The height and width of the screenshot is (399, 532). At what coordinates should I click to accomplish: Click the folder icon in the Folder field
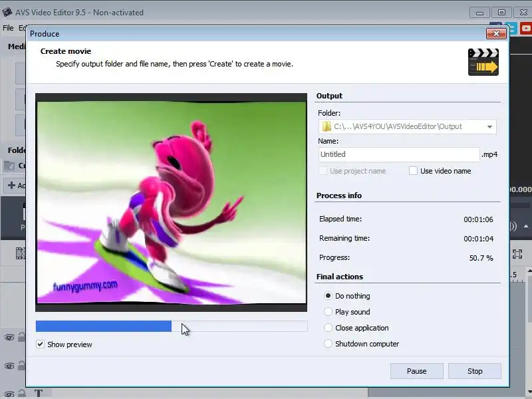tap(327, 126)
